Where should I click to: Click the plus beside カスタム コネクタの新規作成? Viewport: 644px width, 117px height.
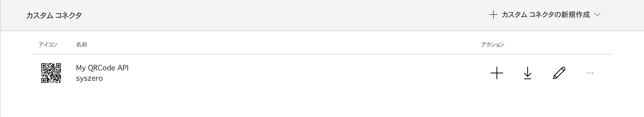point(493,15)
